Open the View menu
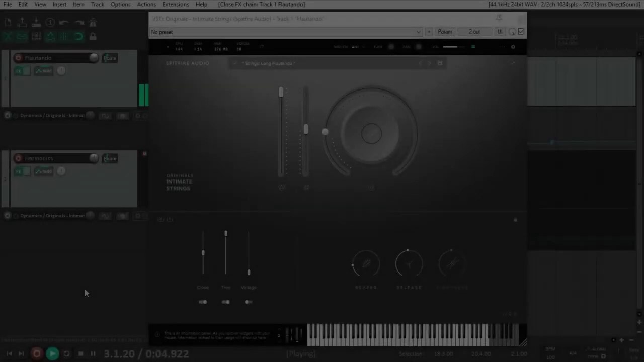Viewport: 644px width, 362px height. pos(40,4)
